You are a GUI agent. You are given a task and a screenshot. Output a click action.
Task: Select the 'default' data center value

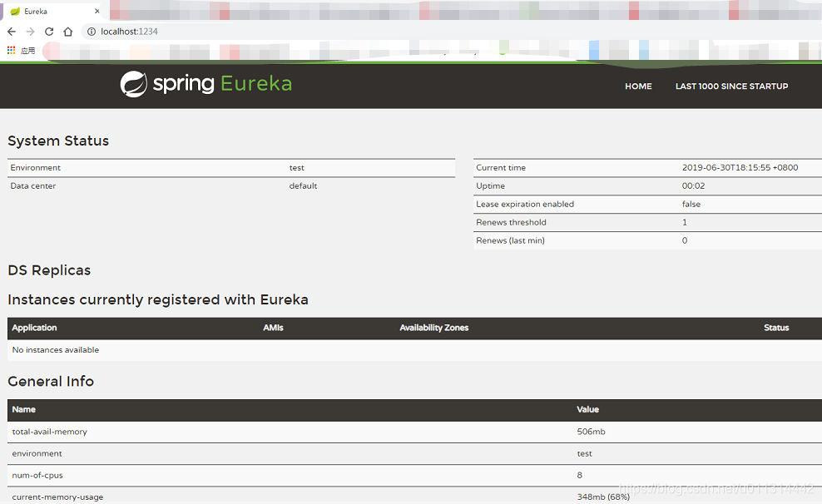pyautogui.click(x=303, y=186)
